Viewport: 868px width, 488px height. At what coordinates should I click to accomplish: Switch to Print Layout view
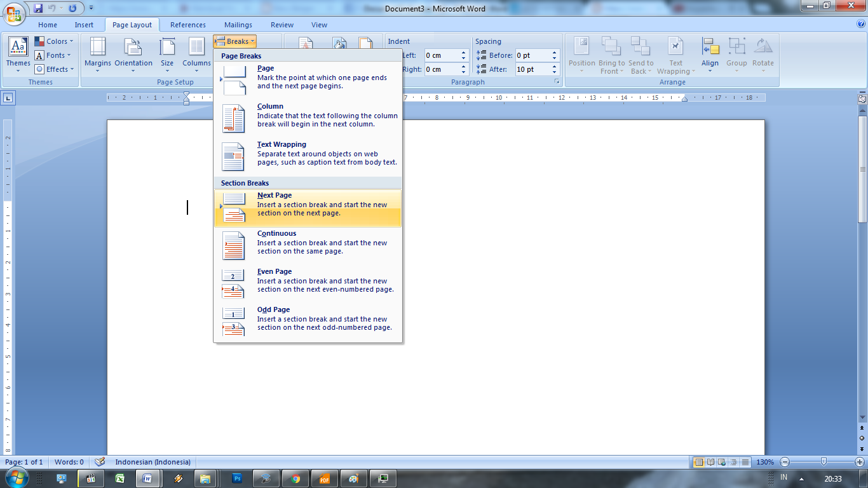[x=699, y=462]
